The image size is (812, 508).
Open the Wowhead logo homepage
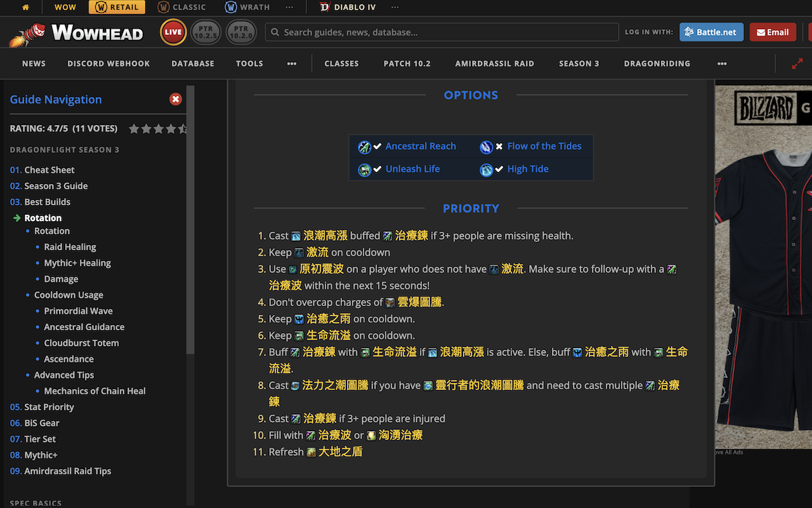point(76,32)
